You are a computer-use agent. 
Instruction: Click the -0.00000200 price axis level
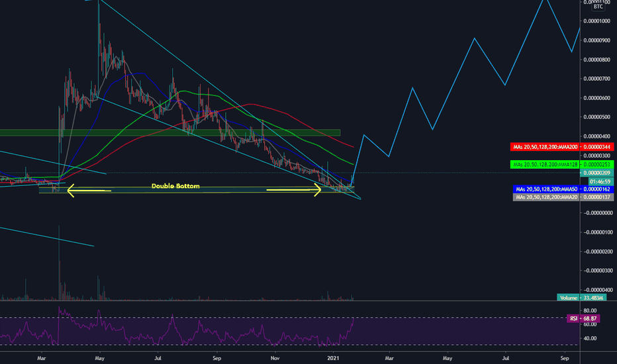coord(597,251)
